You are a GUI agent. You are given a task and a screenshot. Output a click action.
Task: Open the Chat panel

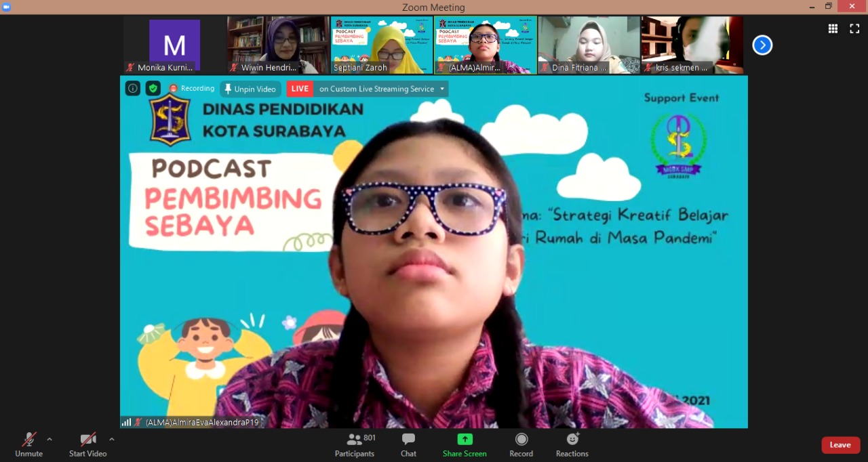408,444
